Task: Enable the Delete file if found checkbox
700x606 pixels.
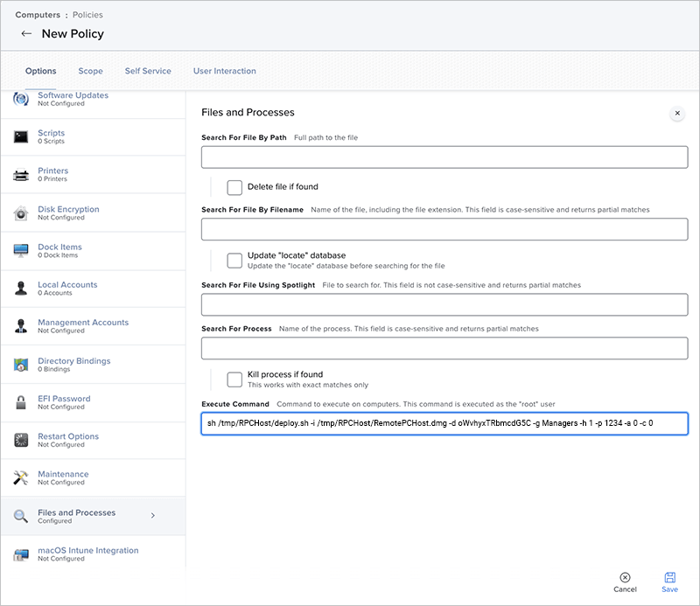Action: (x=234, y=187)
